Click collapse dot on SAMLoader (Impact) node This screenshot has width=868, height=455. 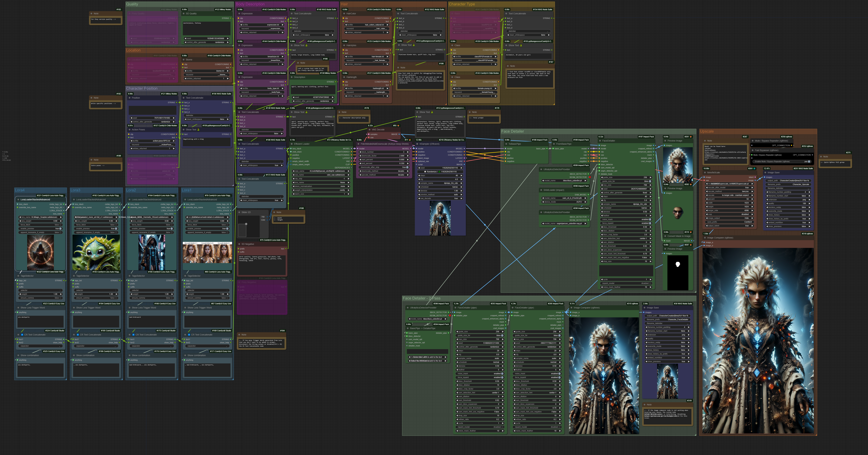coord(541,190)
